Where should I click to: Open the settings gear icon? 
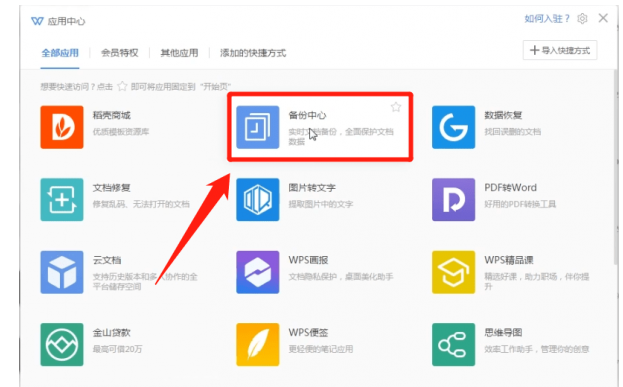[582, 19]
